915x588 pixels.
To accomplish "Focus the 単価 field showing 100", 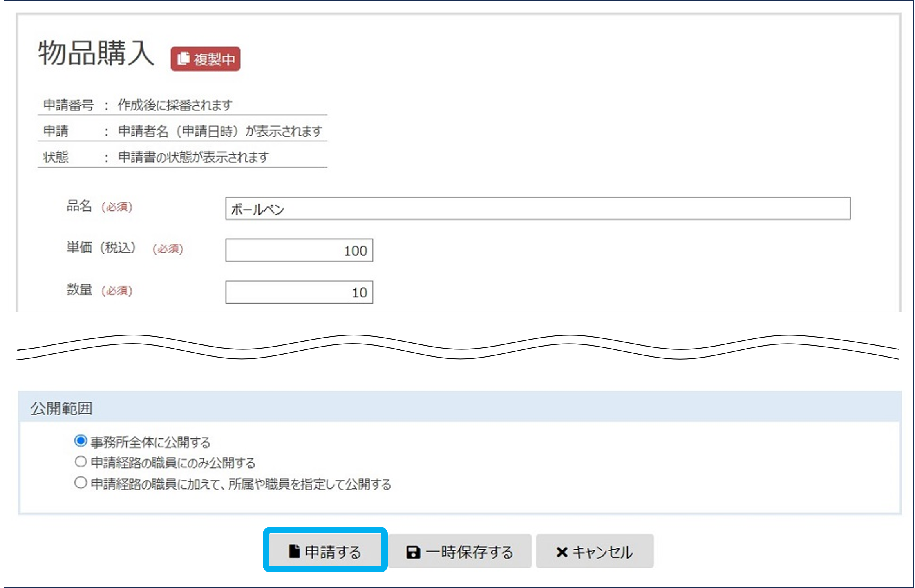I will pyautogui.click(x=299, y=250).
